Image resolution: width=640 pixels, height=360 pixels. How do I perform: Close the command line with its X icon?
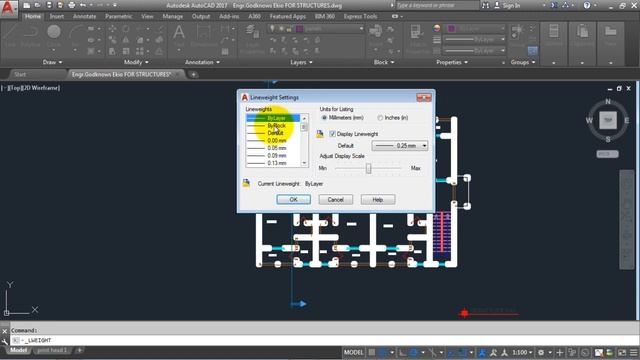(4, 331)
